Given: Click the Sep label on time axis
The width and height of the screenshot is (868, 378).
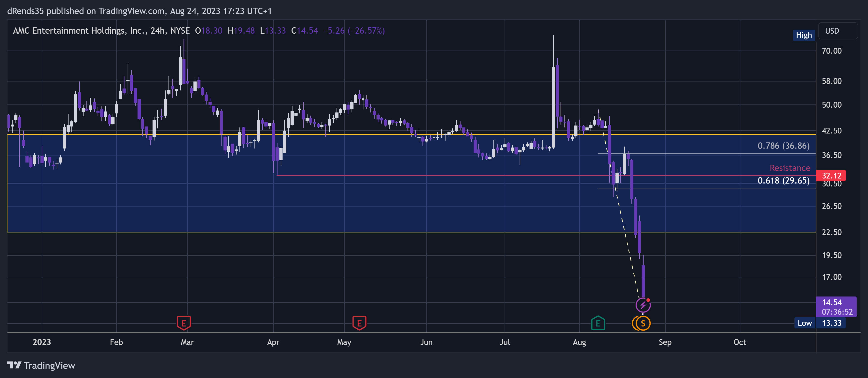Looking at the screenshot, I should click(x=665, y=342).
